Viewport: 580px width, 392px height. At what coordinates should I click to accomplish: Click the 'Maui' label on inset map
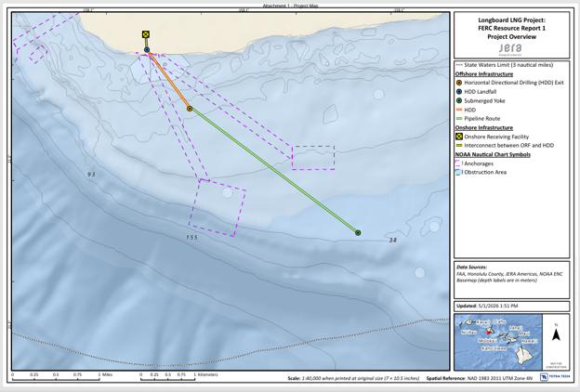pos(524,333)
